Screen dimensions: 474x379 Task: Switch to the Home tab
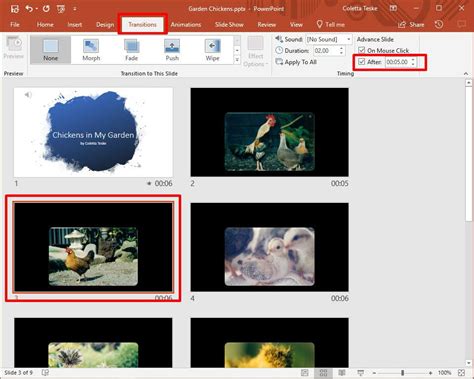45,24
